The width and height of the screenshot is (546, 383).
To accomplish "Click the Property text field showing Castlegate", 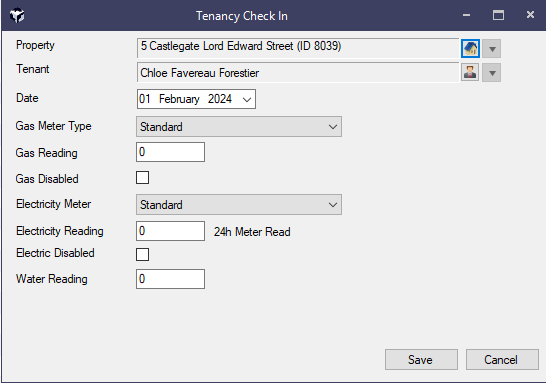I will [298, 48].
